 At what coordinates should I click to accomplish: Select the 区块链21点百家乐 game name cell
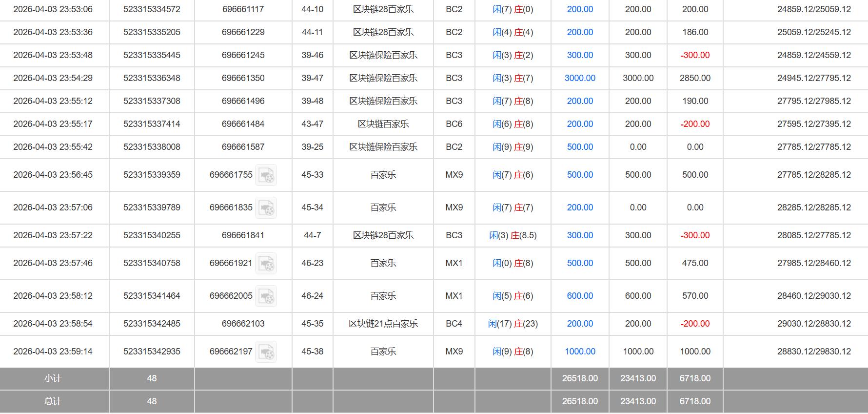coord(383,324)
